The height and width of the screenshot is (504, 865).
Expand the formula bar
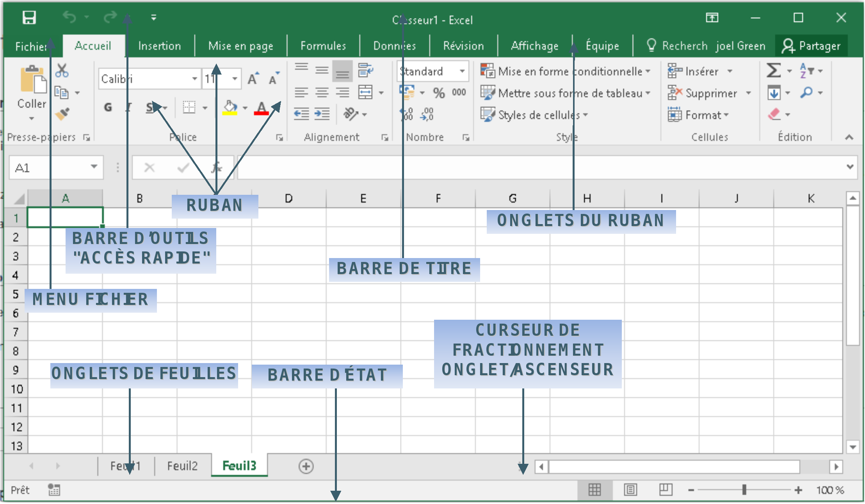(x=850, y=167)
